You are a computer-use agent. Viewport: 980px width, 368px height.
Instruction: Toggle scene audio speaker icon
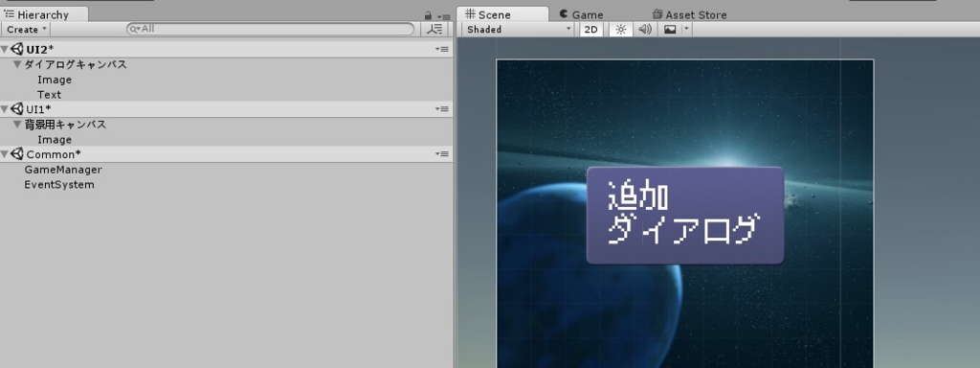tap(645, 29)
